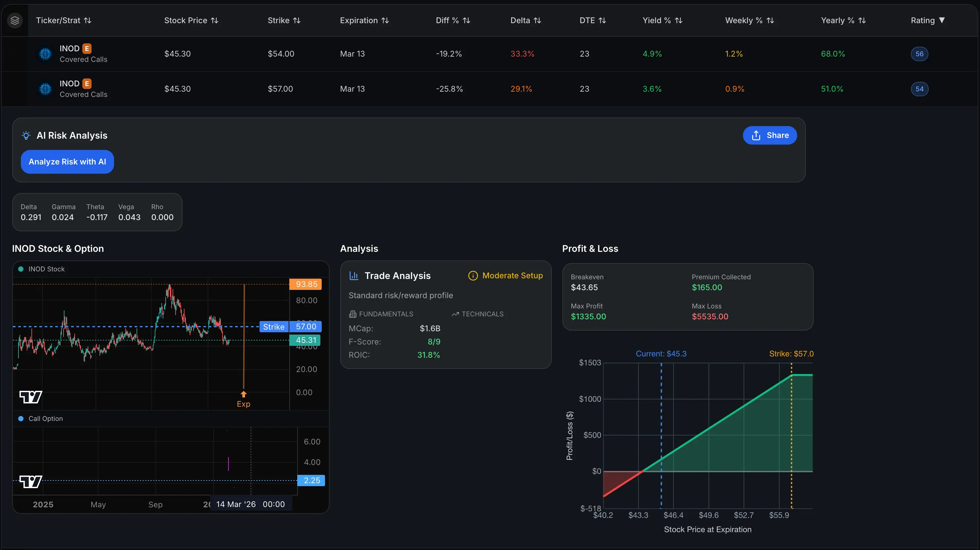Click the 57.00 strike price tag
This screenshot has width=980, height=550.
point(306,326)
